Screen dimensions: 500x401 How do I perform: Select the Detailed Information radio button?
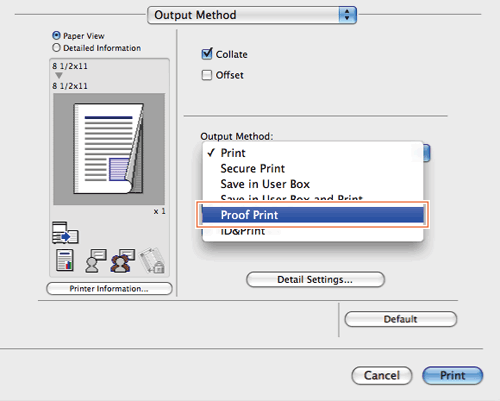coord(56,48)
